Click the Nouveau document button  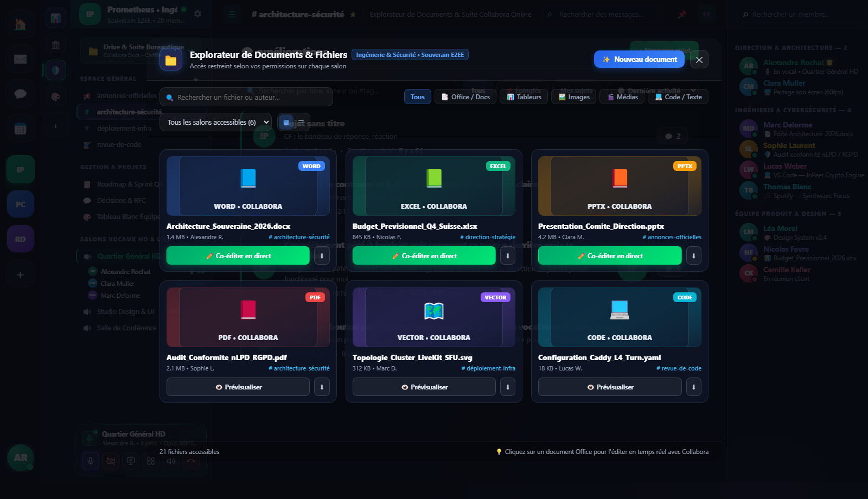640,60
